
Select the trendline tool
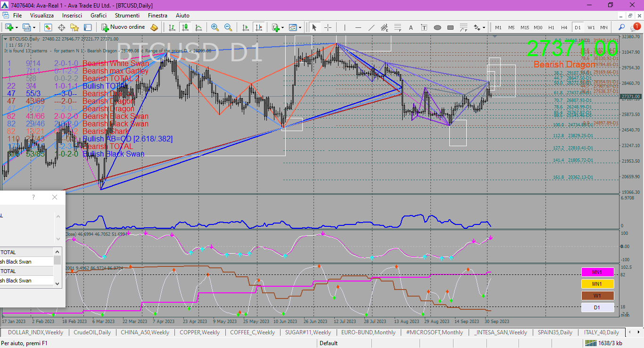point(371,27)
